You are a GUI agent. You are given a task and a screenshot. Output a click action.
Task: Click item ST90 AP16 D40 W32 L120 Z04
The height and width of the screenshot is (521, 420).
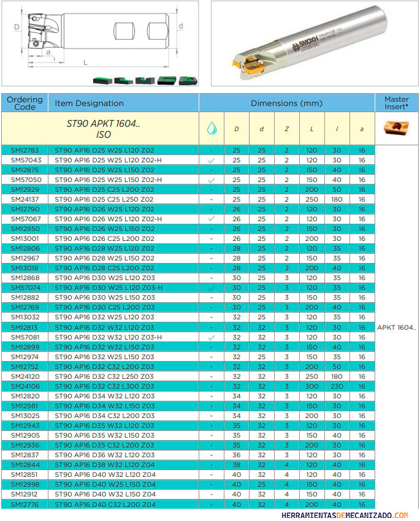[105, 474]
